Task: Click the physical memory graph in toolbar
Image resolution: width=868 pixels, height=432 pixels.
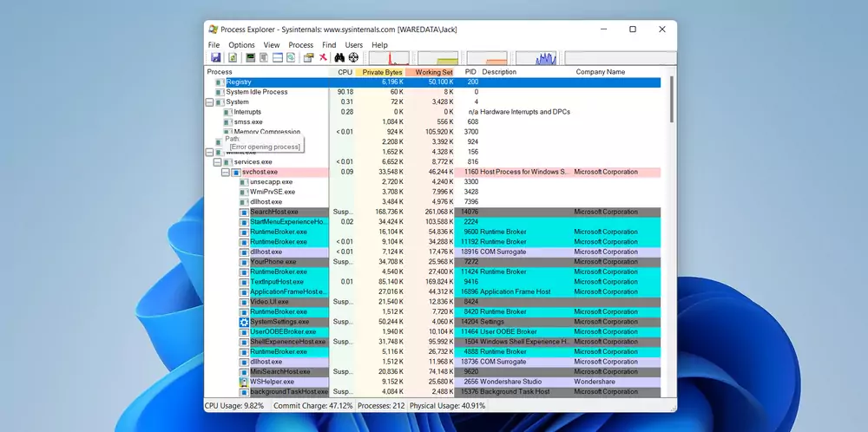Action: click(487, 57)
